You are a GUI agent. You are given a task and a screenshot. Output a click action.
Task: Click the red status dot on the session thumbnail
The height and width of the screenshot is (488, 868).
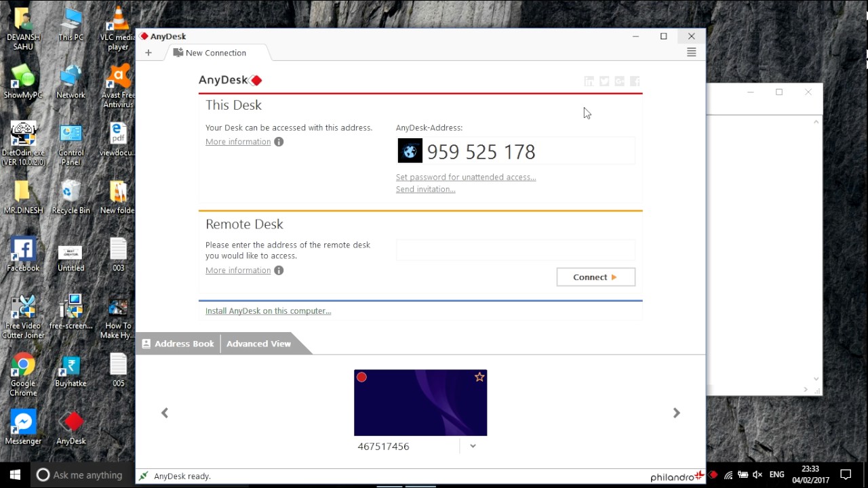coord(361,377)
